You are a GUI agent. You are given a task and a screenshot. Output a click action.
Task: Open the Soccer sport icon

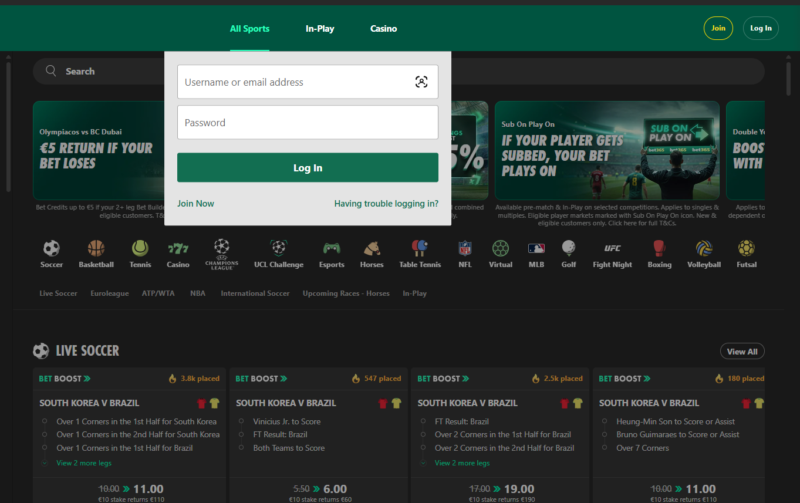(x=52, y=248)
